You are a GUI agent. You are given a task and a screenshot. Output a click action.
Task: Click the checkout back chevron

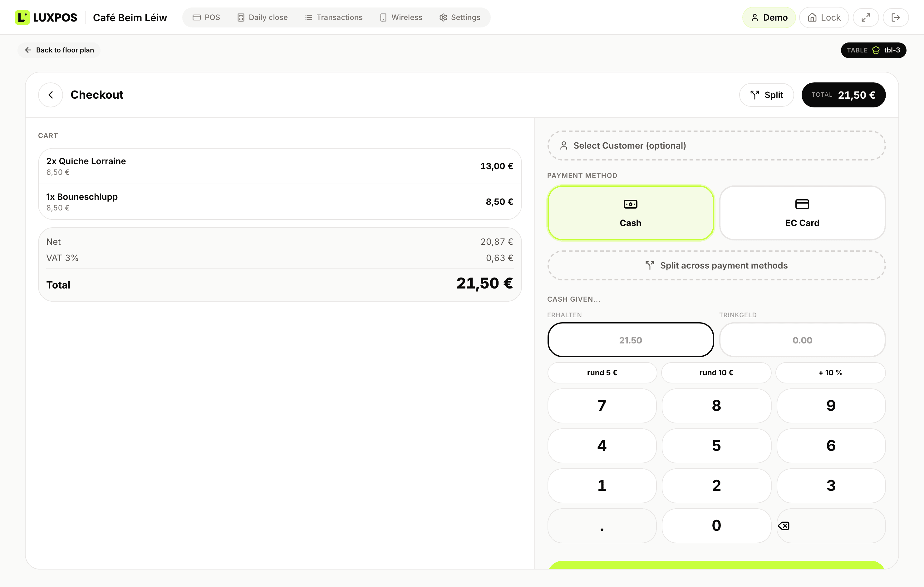click(51, 95)
